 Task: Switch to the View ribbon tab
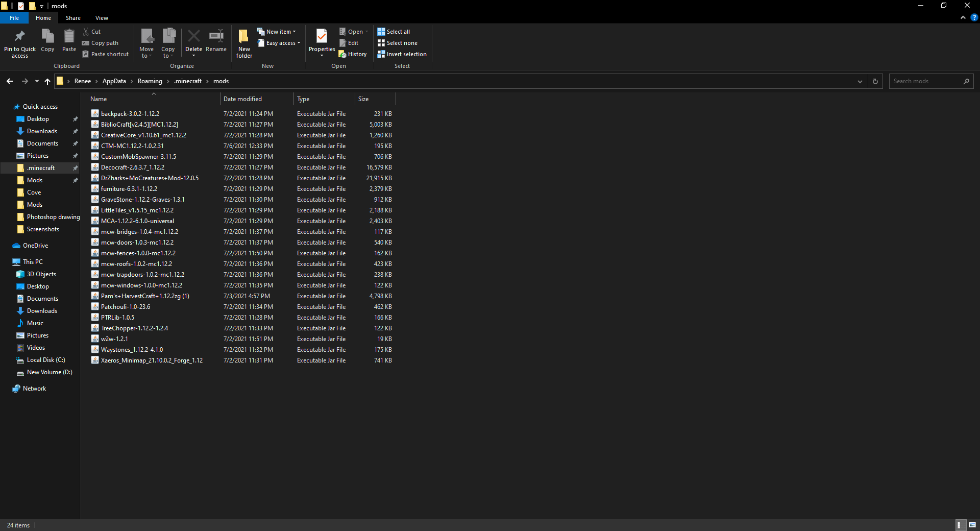(x=102, y=18)
